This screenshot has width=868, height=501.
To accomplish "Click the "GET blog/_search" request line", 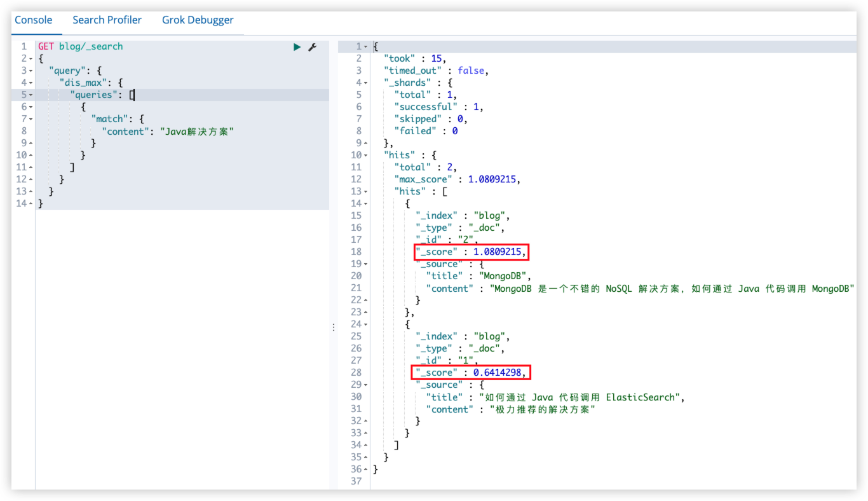I will tap(80, 46).
